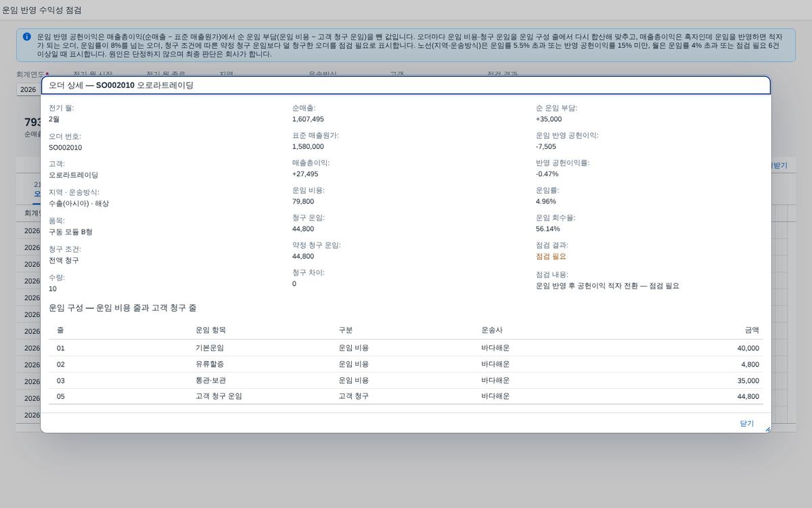Click the 운임률 value 4.96%

546,201
